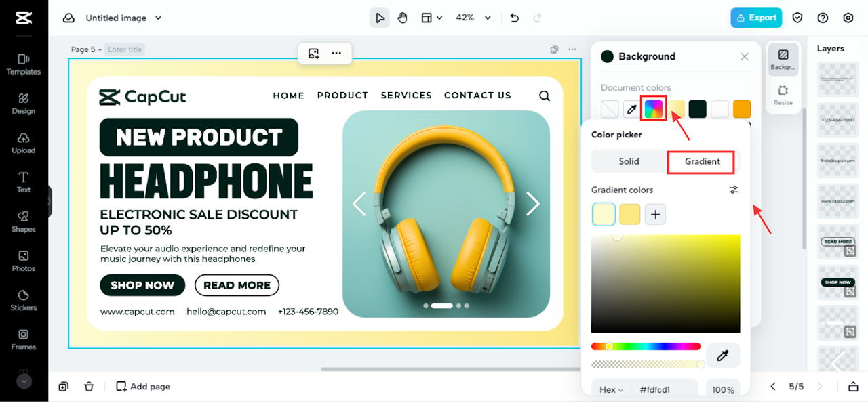Select the hand pan tool
Image resolution: width=868 pixels, height=403 pixels.
(403, 18)
